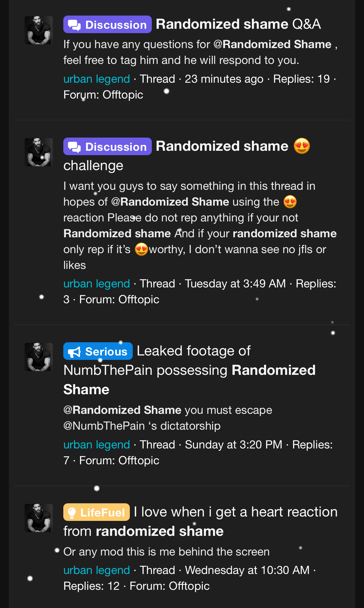Image resolution: width=364 pixels, height=608 pixels.
Task: Open avatar beside Leaked footage thread
Action: click(39, 357)
